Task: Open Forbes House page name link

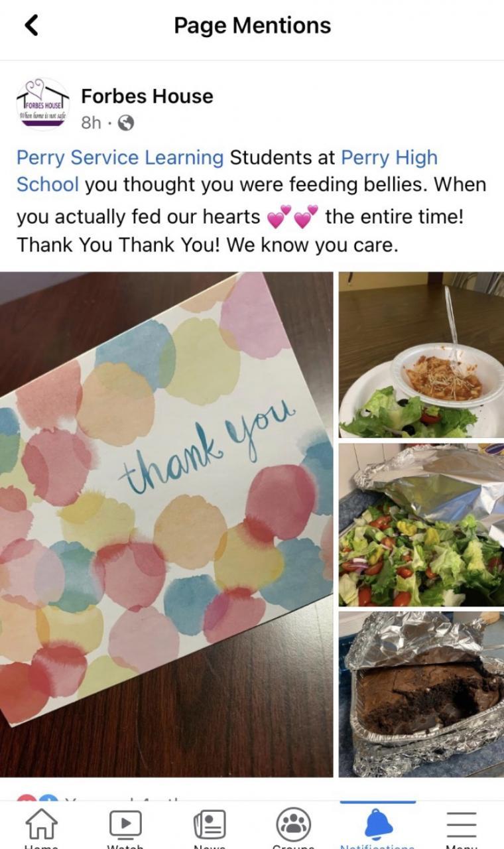Action: 147,96
